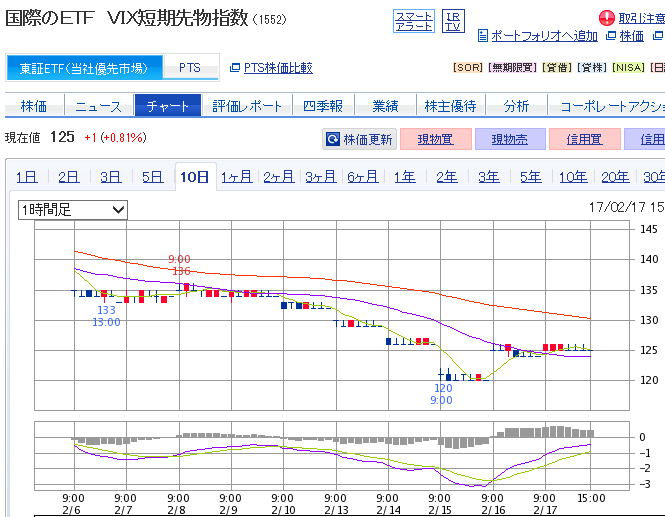Click the [無期限買] tag
The image size is (665, 517).
(x=513, y=67)
